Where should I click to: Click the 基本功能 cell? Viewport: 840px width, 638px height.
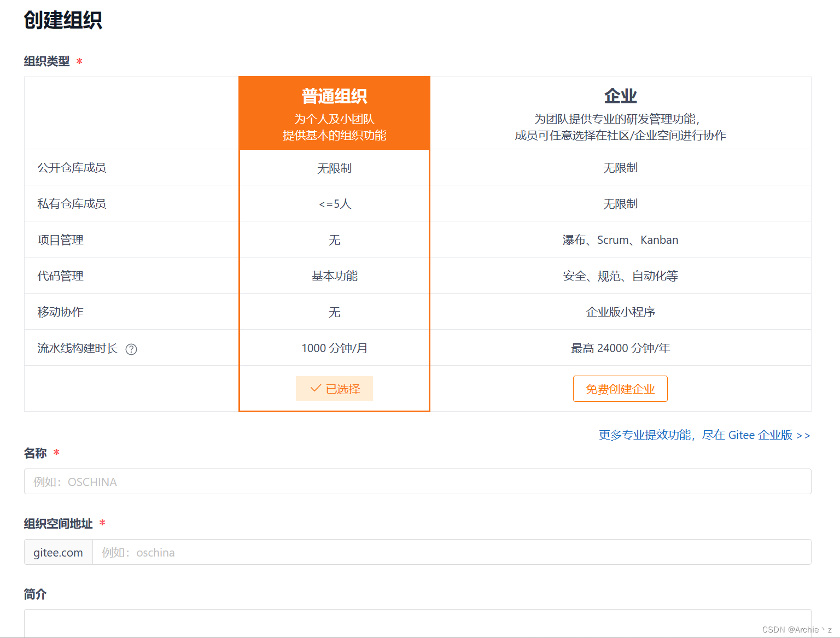click(x=335, y=276)
